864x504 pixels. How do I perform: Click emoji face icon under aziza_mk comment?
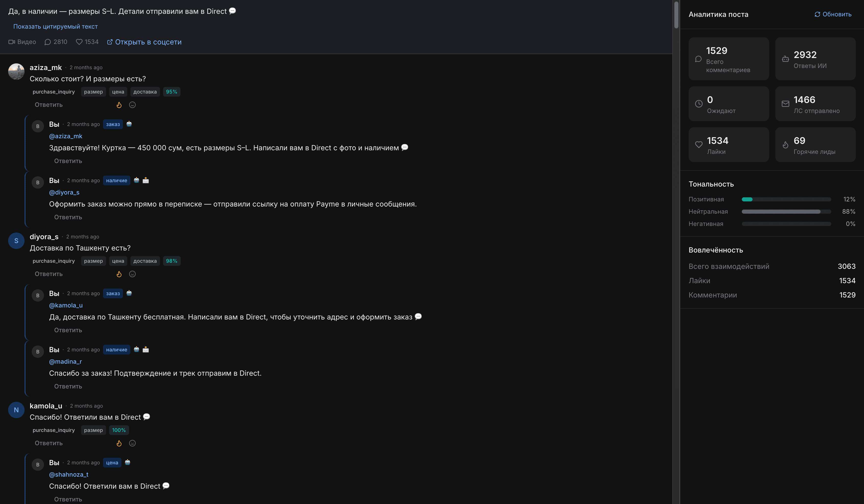coord(132,105)
